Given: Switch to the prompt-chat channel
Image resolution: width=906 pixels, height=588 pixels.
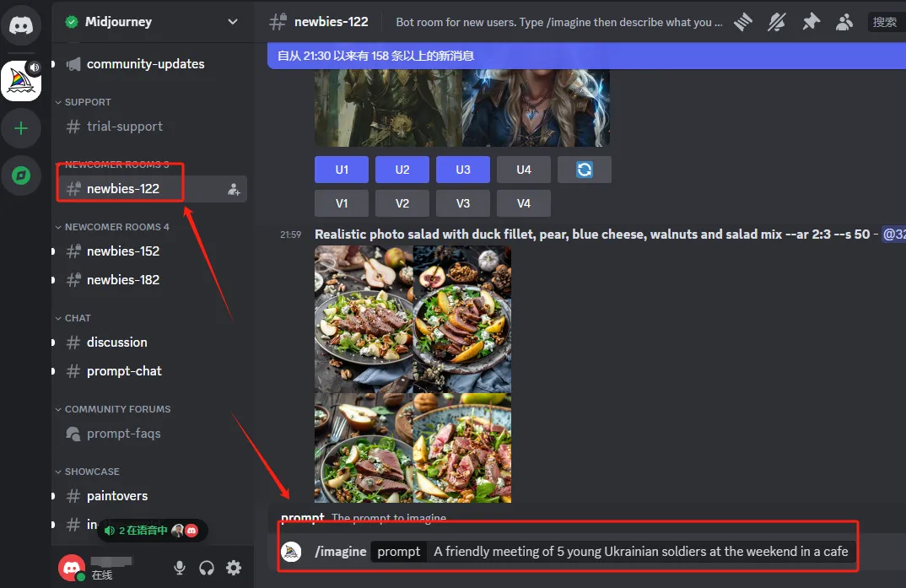Looking at the screenshot, I should (x=124, y=371).
